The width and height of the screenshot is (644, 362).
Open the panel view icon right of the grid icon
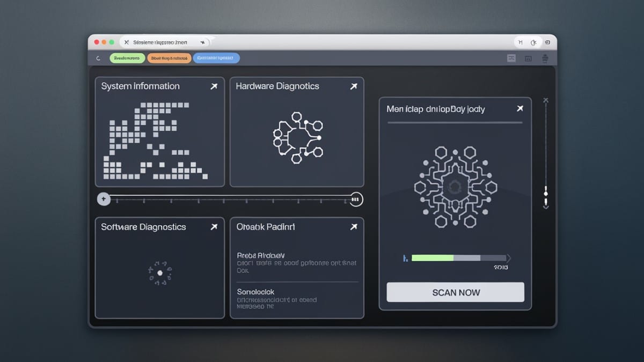[x=529, y=58]
